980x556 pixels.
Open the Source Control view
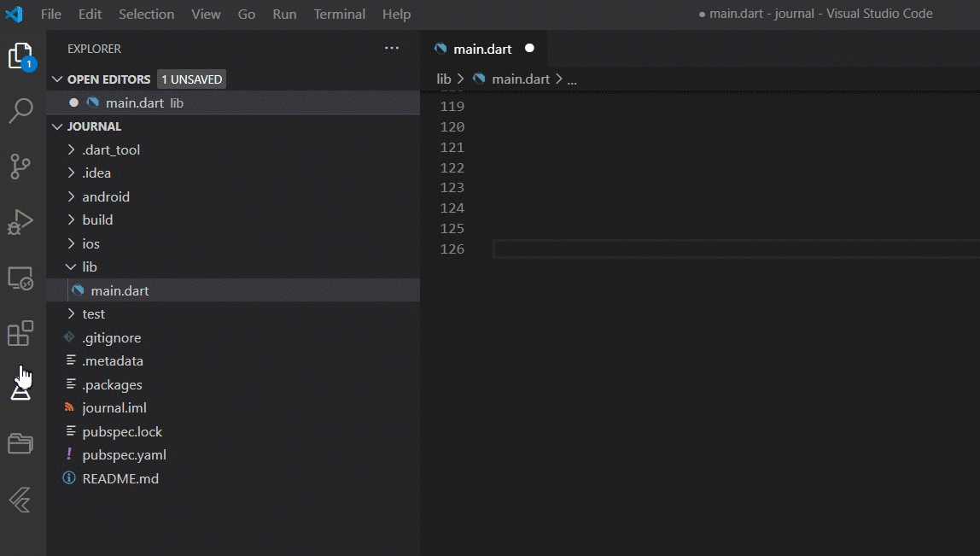[20, 167]
